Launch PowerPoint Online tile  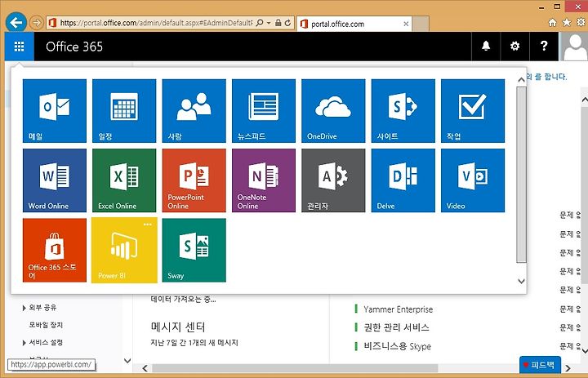[x=194, y=180]
